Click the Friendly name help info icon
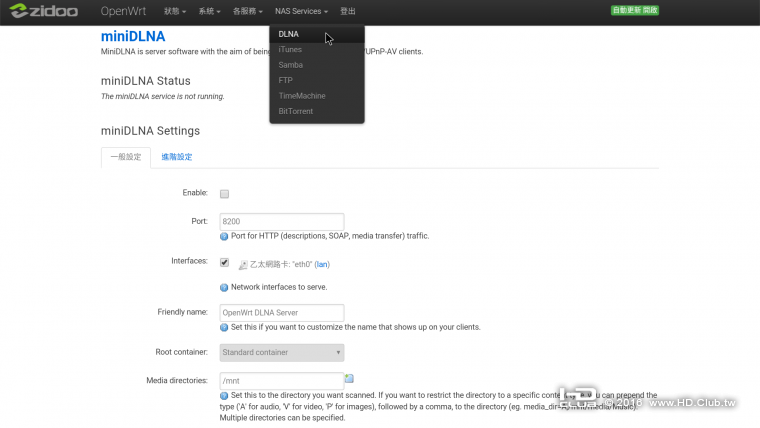Screen dimensions: 760x428 [224, 328]
